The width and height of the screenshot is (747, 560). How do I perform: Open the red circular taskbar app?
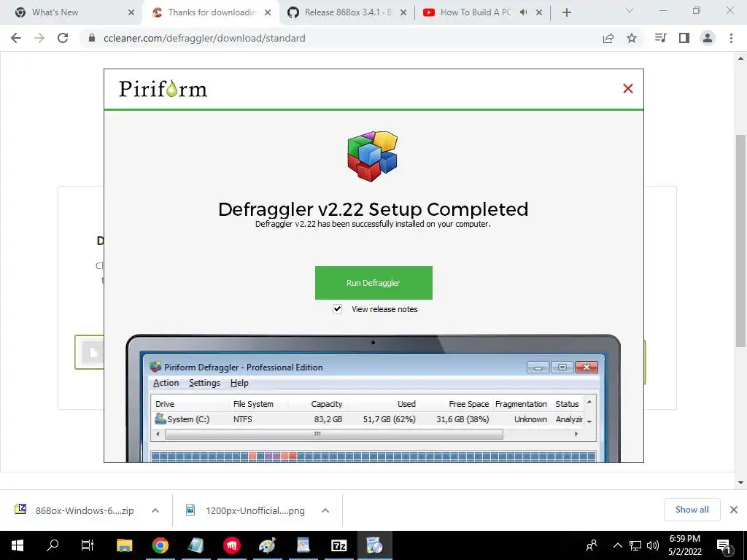coord(231,545)
